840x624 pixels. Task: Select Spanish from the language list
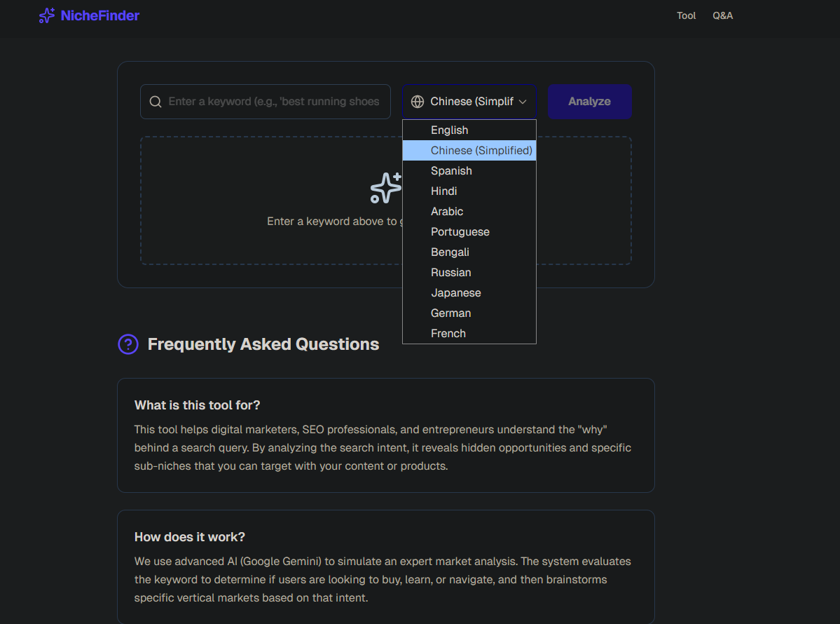(x=451, y=171)
